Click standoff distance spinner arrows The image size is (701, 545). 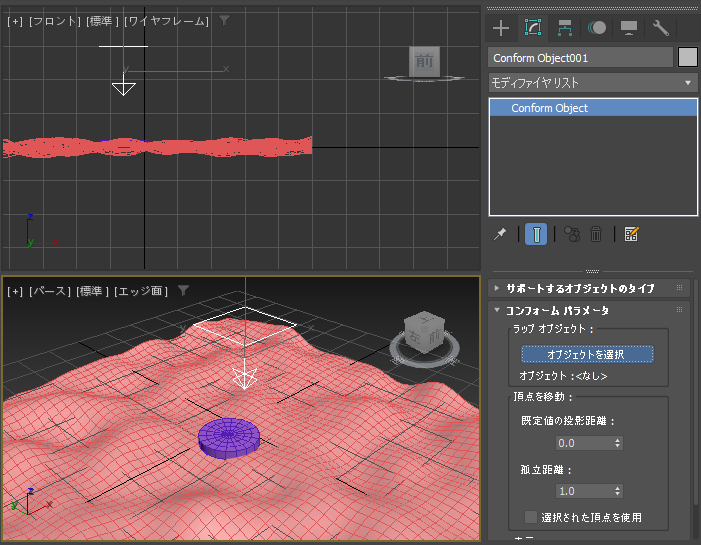tap(618, 491)
